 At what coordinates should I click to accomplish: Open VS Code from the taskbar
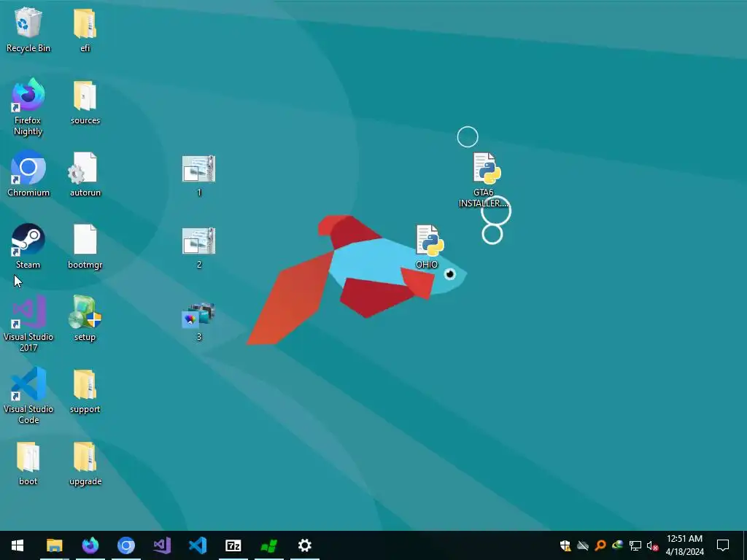pyautogui.click(x=197, y=545)
